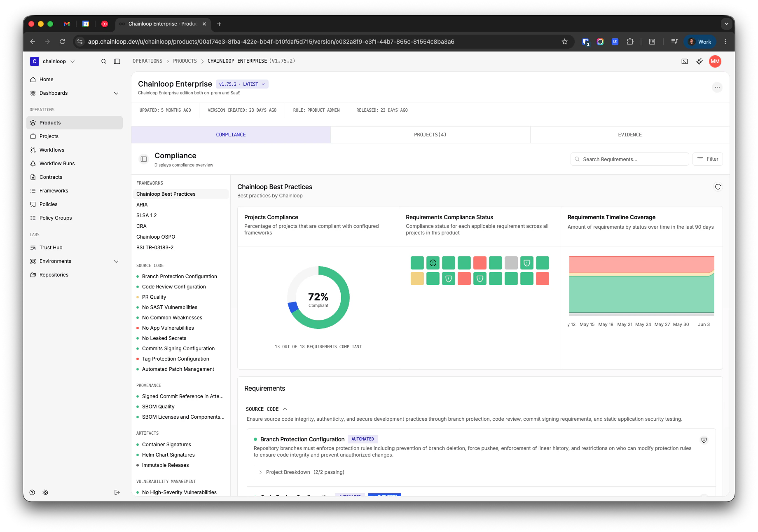Select the SLSA 1.2 framework
Viewport: 758px width, 532px height.
pyautogui.click(x=181, y=216)
